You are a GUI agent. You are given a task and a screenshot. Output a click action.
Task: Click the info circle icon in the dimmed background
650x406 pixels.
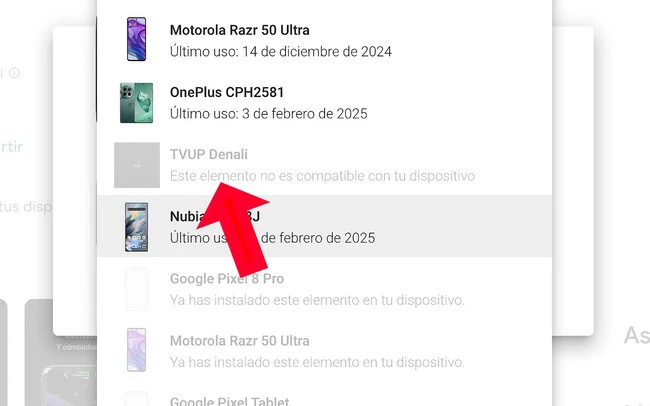(x=15, y=73)
